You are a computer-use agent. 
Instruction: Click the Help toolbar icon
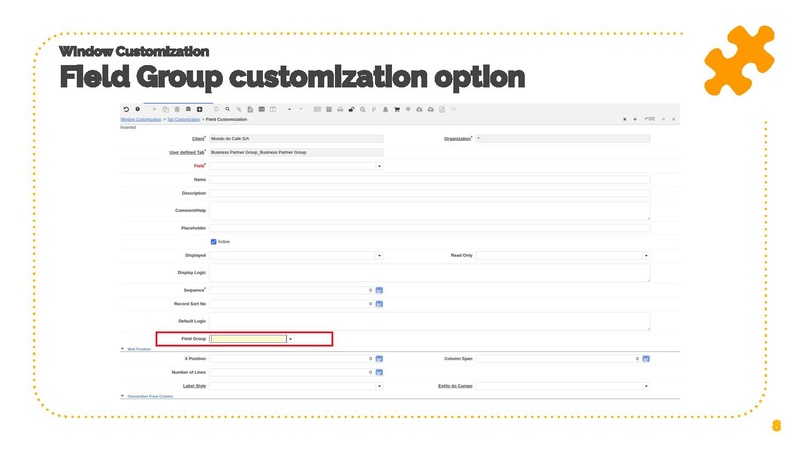pyautogui.click(x=137, y=109)
